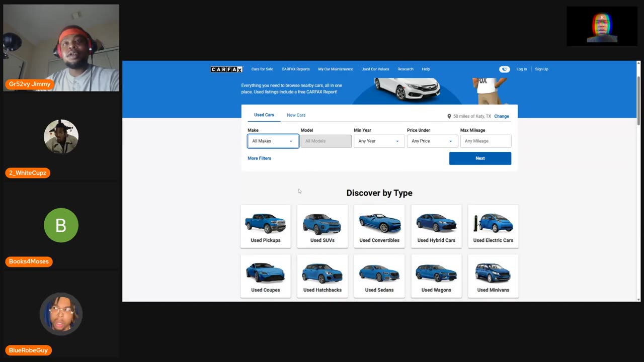Select the Used Wagons car image
Screen dimensions: 644x362
[436, 273]
